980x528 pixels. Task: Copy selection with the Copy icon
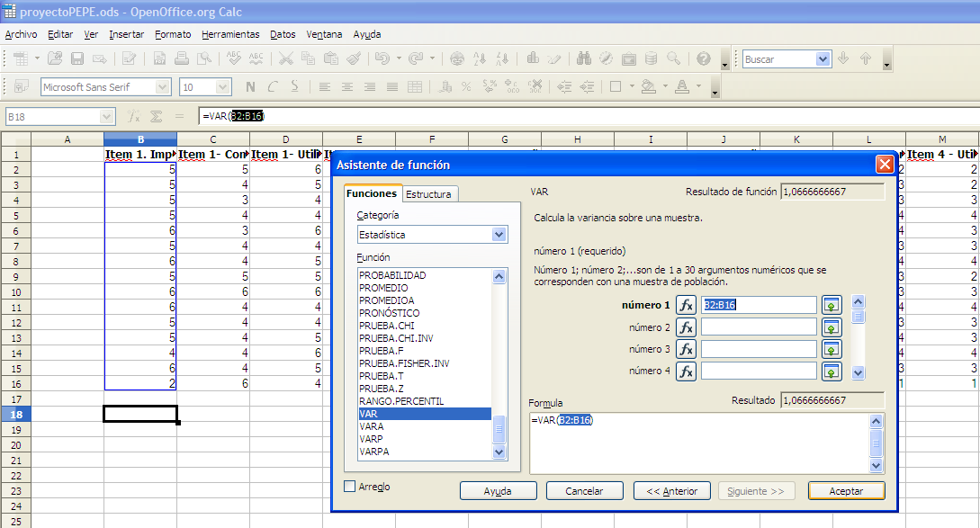(308, 58)
